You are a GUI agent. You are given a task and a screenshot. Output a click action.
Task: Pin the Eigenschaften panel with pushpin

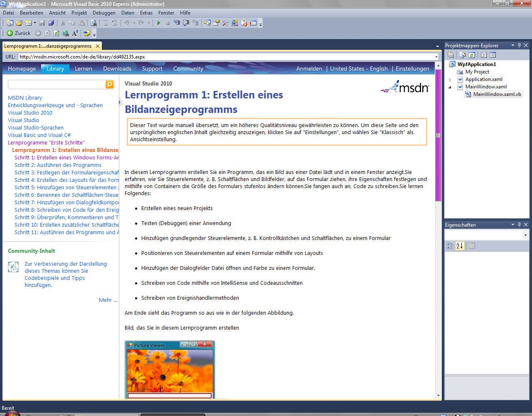click(x=519, y=225)
